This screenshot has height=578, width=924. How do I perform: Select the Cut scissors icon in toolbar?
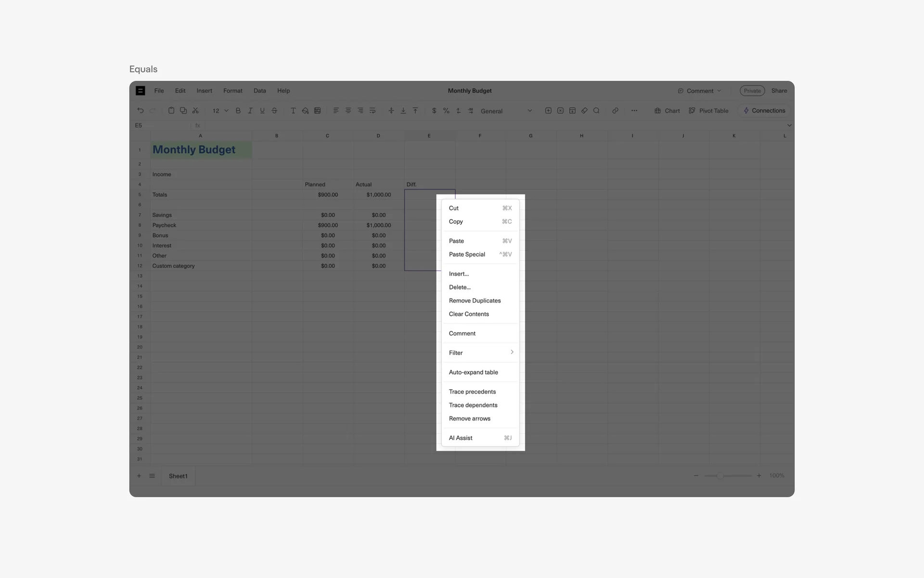195,110
